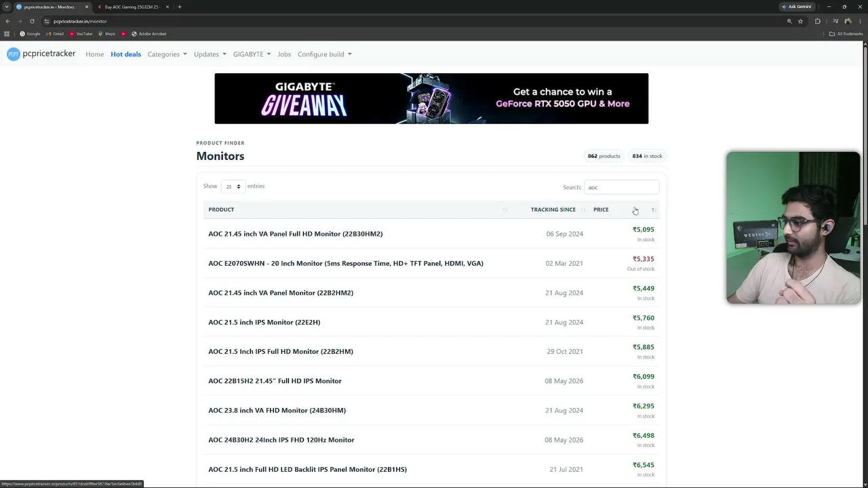This screenshot has width=868, height=488.
Task: Open AOC 21.45 inch VA Panel 22B2HM2
Action: coord(281,293)
